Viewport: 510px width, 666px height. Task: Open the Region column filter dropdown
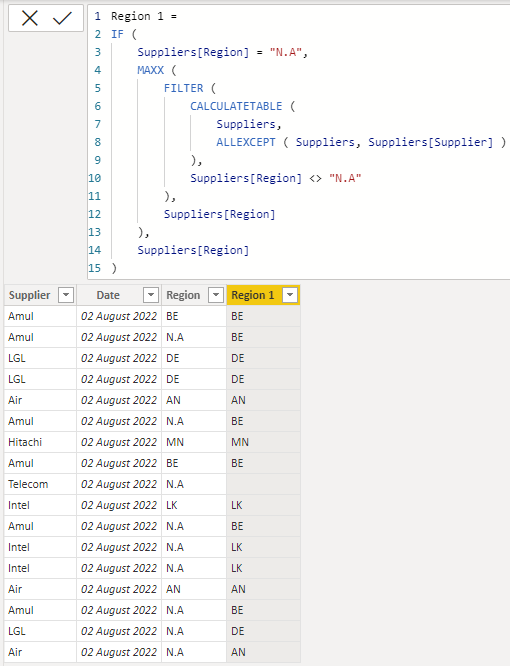[x=216, y=295]
